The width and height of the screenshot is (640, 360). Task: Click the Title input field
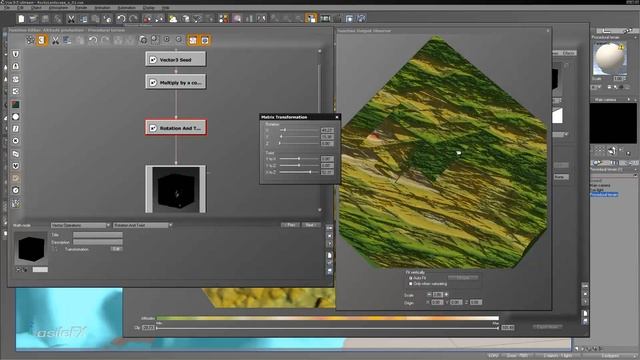click(x=98, y=235)
